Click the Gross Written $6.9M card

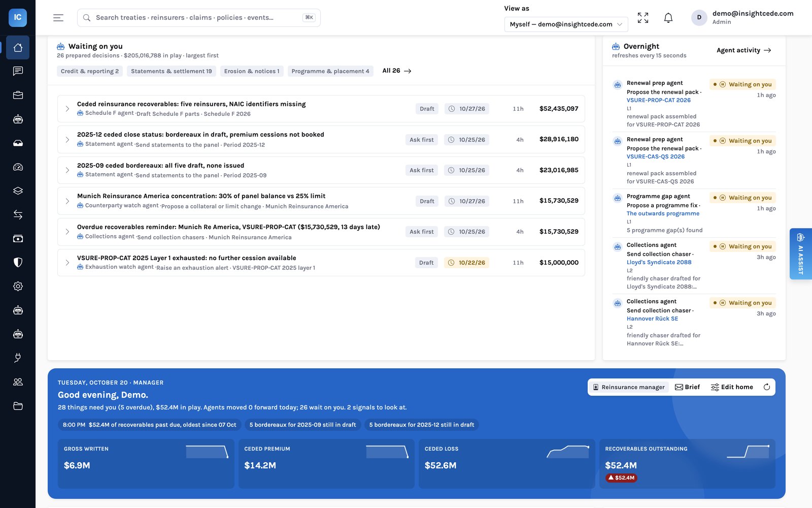(x=146, y=464)
